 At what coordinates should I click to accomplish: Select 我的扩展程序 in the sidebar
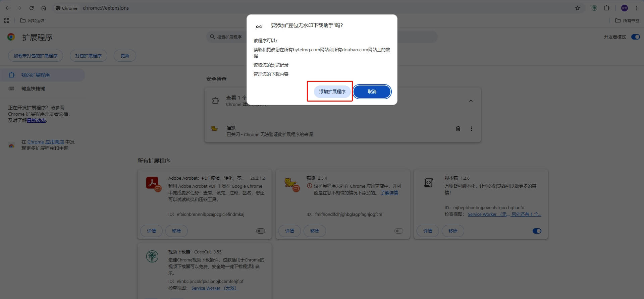pos(42,75)
